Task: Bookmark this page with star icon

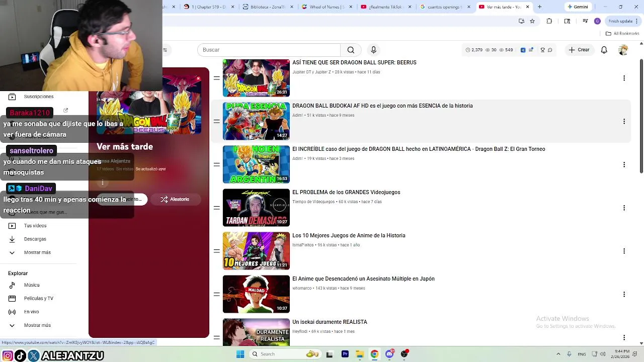Action: [532, 21]
